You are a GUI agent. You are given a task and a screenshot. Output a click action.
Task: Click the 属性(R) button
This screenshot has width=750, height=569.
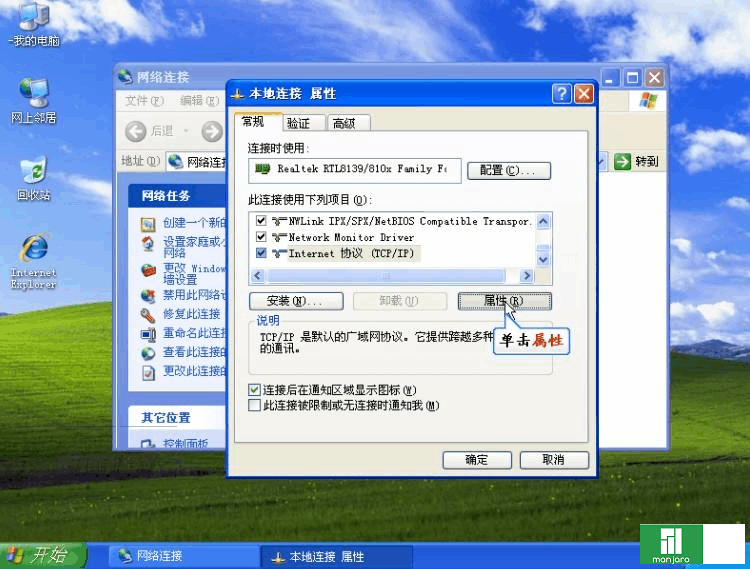(x=505, y=301)
